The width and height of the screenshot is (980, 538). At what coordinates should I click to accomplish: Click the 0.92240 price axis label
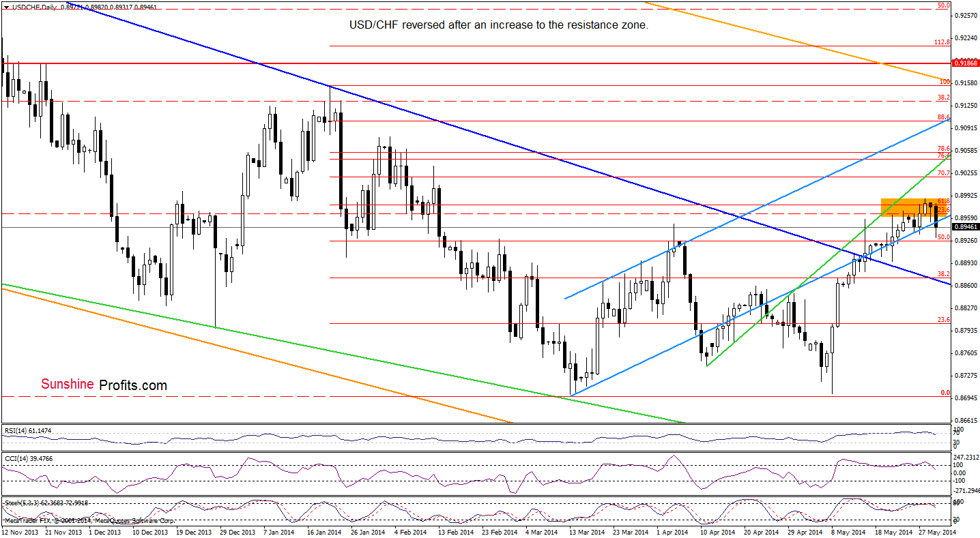point(966,38)
